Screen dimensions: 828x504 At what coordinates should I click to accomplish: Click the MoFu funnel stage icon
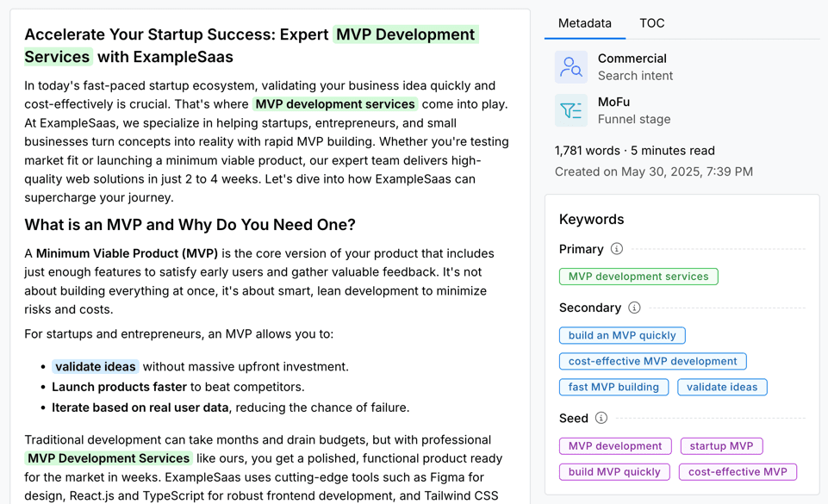[570, 112]
